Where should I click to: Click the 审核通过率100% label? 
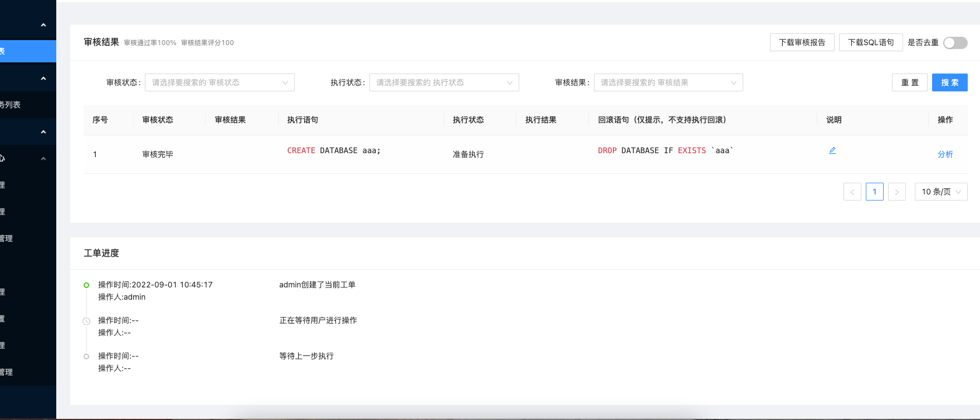point(150,43)
